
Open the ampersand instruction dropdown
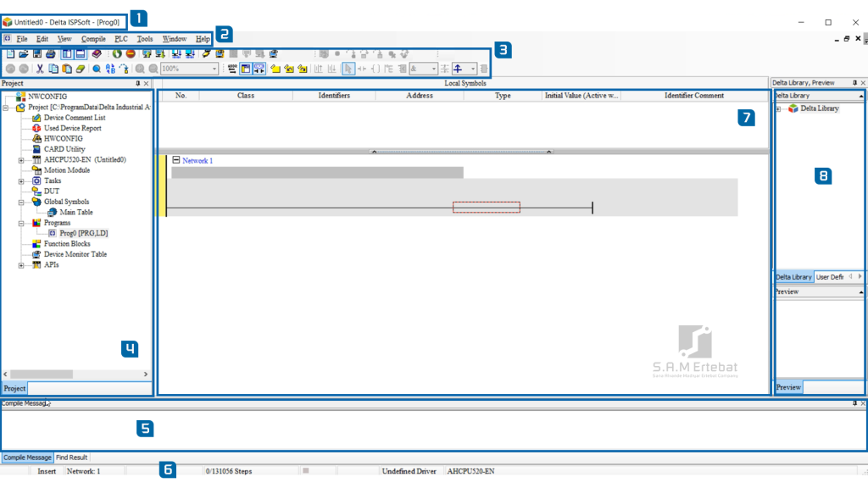[433, 69]
